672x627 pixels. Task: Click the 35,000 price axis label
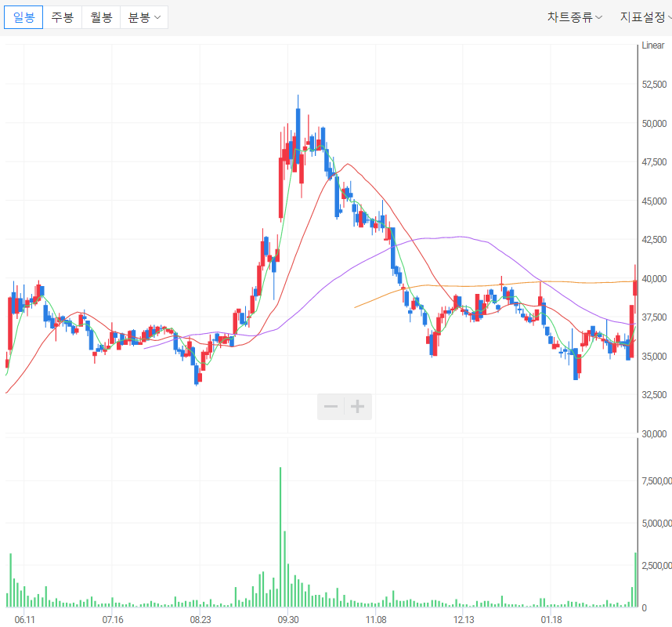(x=654, y=357)
